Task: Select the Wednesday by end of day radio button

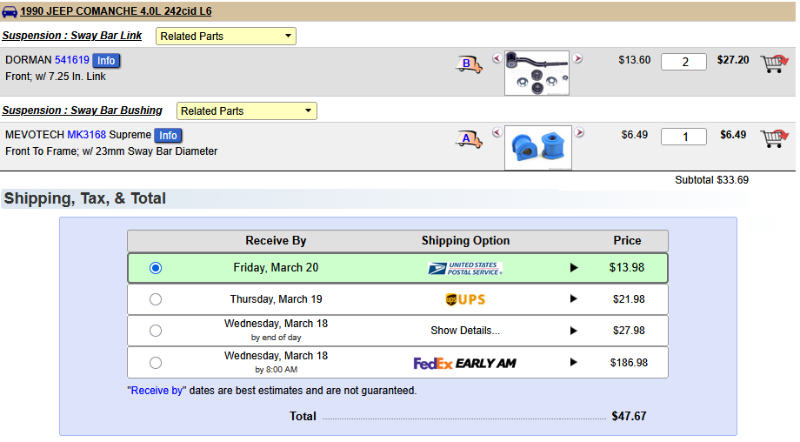Action: click(x=155, y=331)
